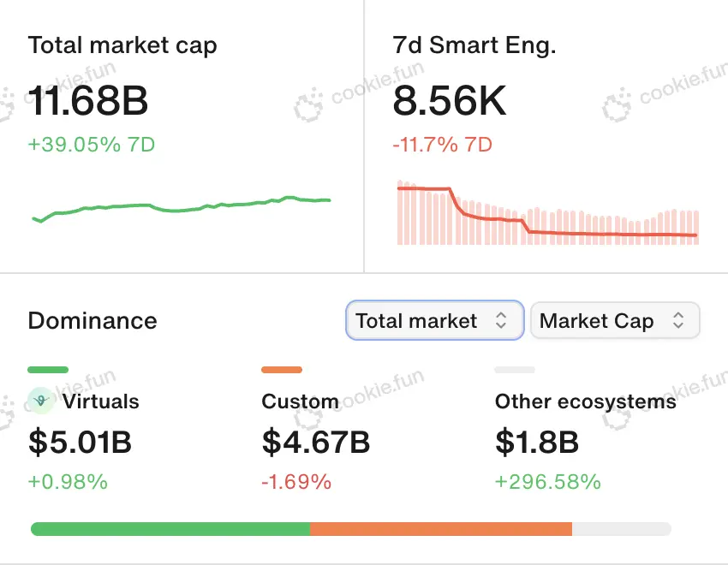The width and height of the screenshot is (728, 565).
Task: Select the orange segment of the dominance bar
Action: pos(441,529)
